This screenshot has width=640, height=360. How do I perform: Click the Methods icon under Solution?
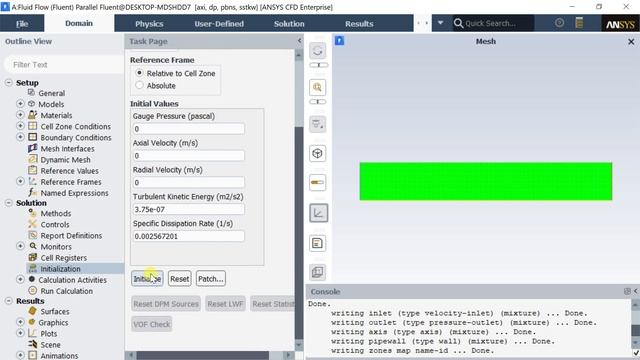33,213
